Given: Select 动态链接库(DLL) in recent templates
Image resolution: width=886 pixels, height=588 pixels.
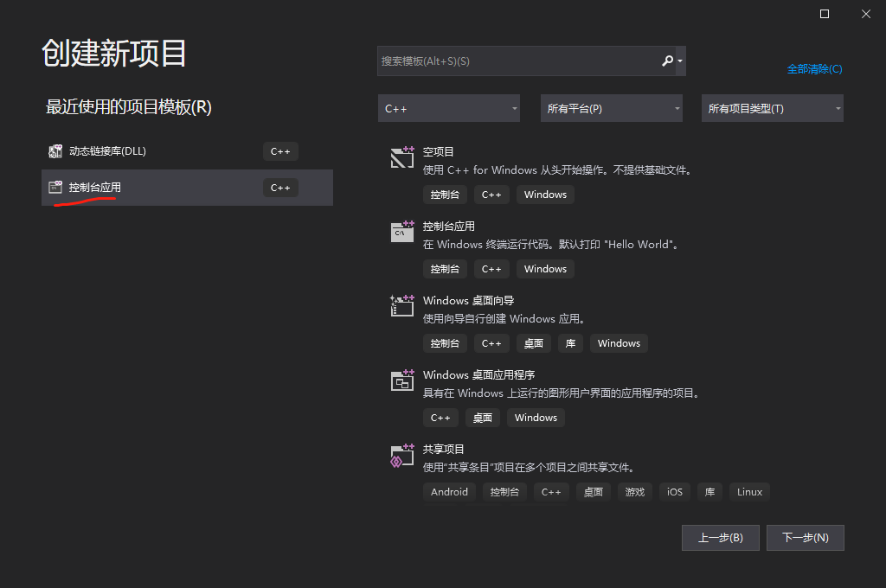Looking at the screenshot, I should [187, 151].
